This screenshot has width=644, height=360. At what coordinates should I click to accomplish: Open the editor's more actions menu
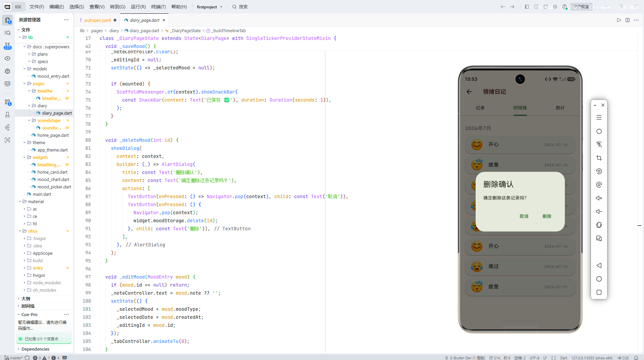pos(636,20)
